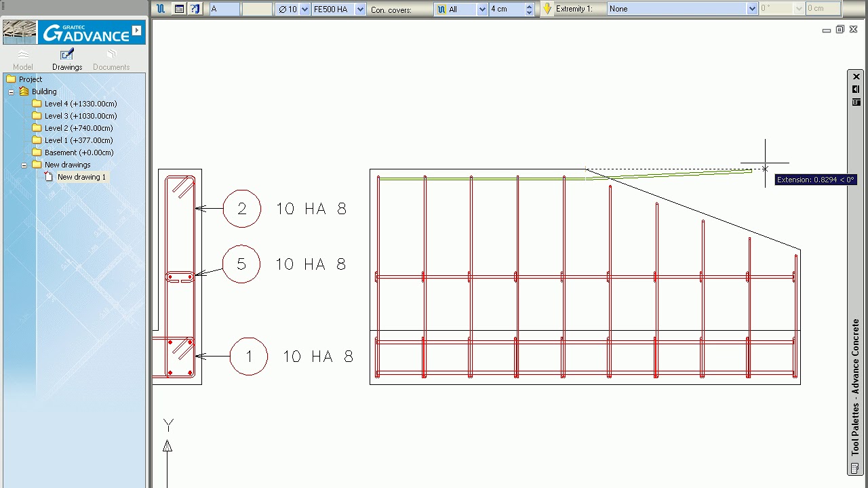Click the Level 4 folder icon
The height and width of the screenshot is (488, 868).
click(x=37, y=104)
